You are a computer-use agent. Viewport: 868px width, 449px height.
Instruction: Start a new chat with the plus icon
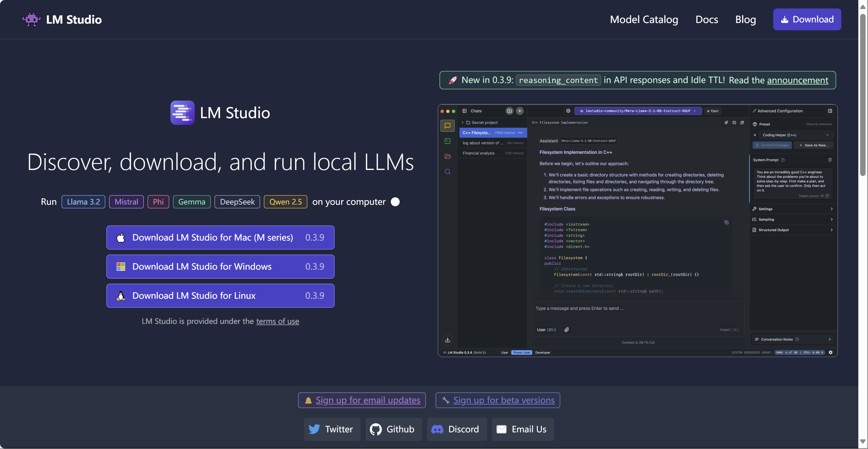point(520,111)
